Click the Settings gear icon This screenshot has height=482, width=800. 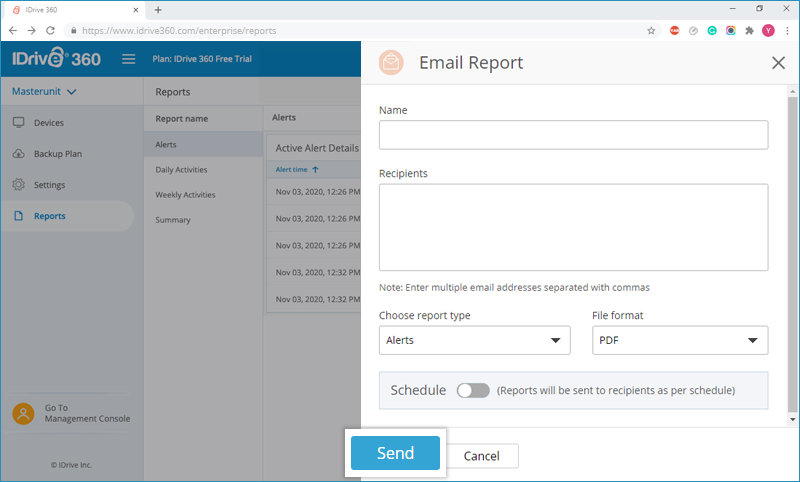coord(19,185)
